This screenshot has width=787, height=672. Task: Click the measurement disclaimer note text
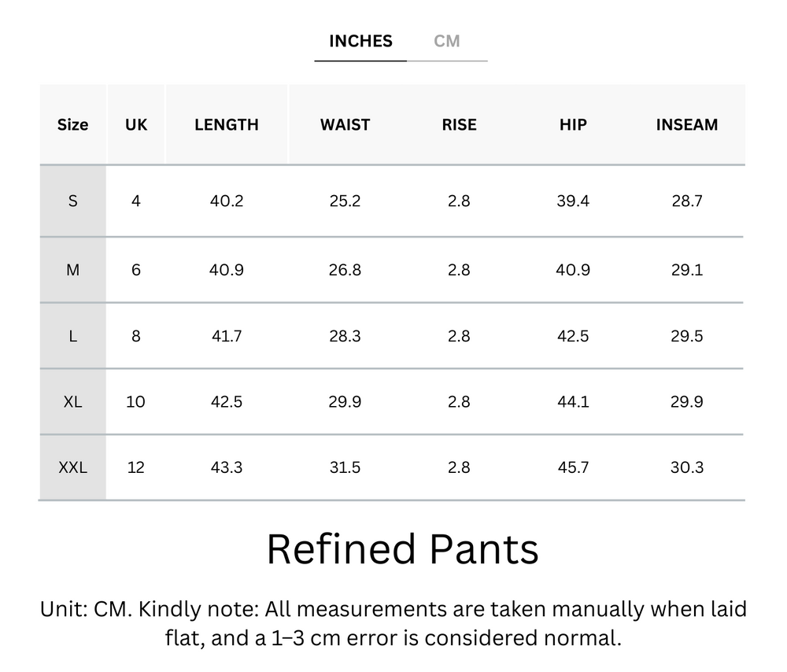[393, 622]
